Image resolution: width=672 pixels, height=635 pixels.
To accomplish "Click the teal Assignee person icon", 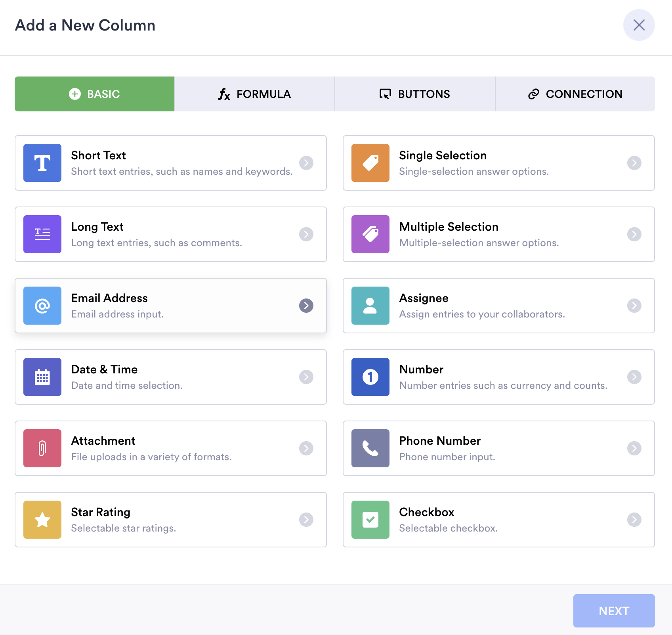I will pos(370,306).
